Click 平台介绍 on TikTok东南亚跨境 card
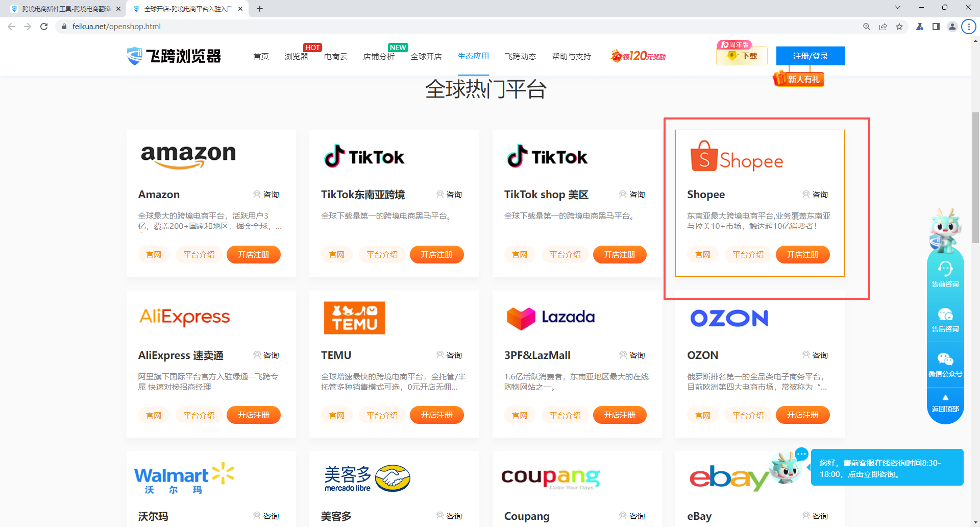980x527 pixels. pos(382,255)
